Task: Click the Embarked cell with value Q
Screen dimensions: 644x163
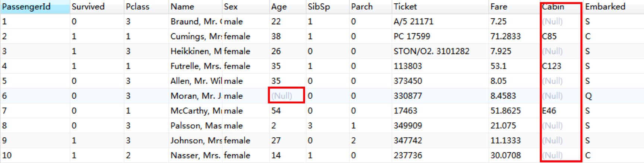Action: pyautogui.click(x=589, y=96)
